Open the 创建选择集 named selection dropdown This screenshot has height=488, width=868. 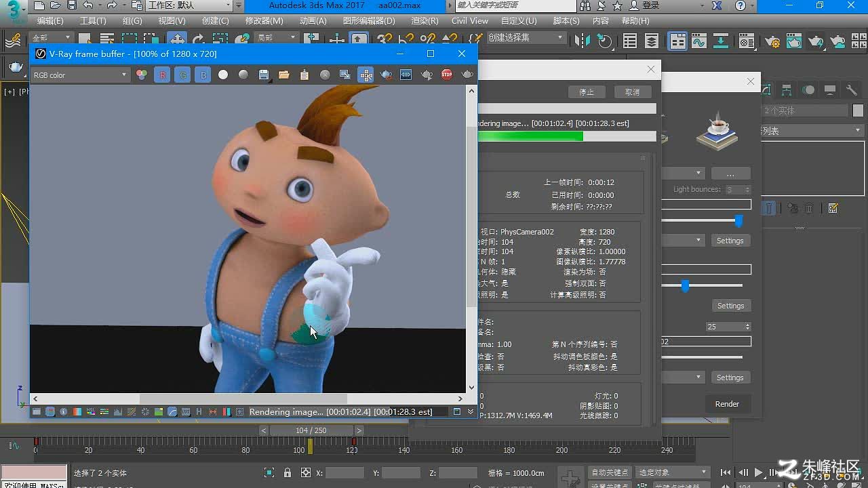(x=526, y=38)
